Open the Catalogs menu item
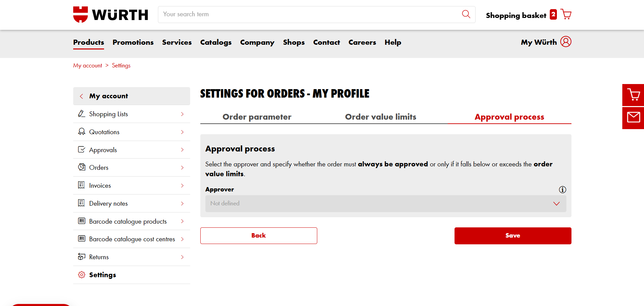 click(216, 42)
